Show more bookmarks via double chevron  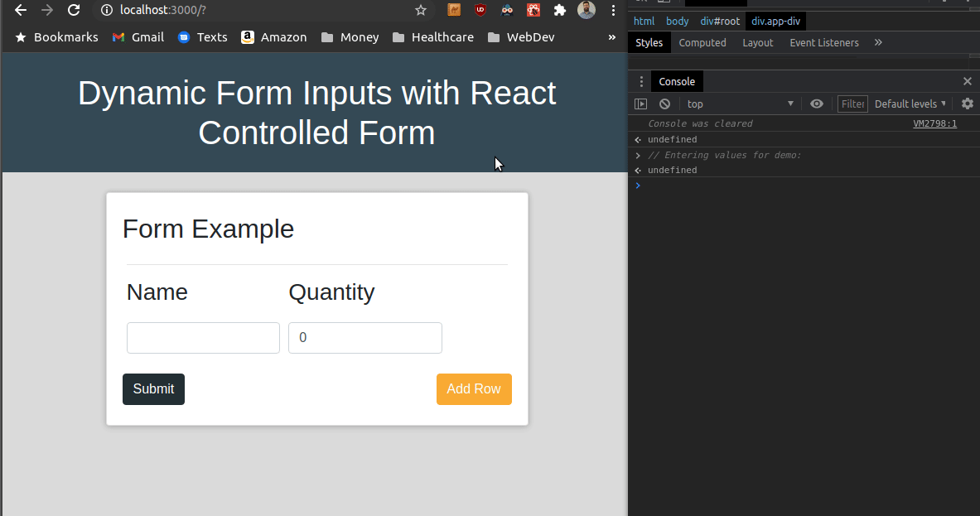(612, 37)
